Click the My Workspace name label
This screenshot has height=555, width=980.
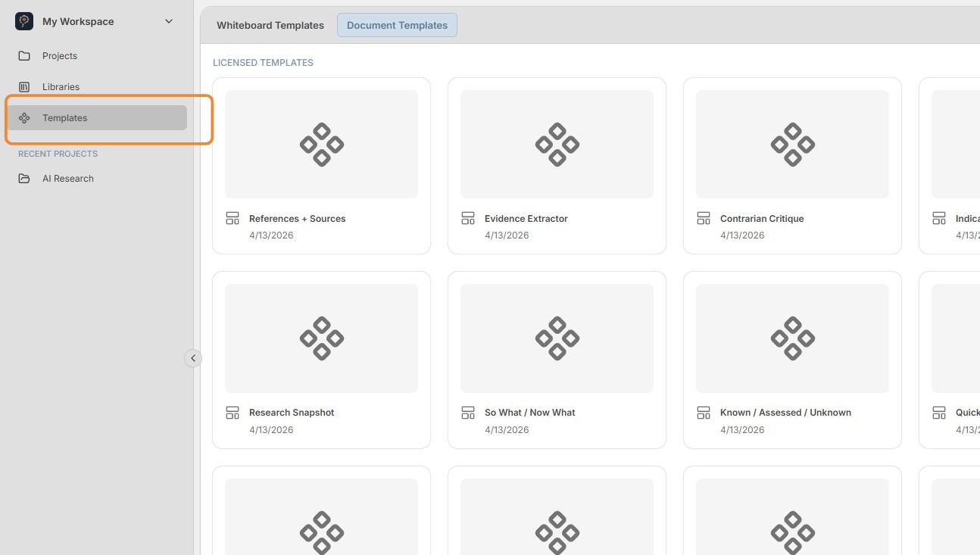click(x=78, y=21)
